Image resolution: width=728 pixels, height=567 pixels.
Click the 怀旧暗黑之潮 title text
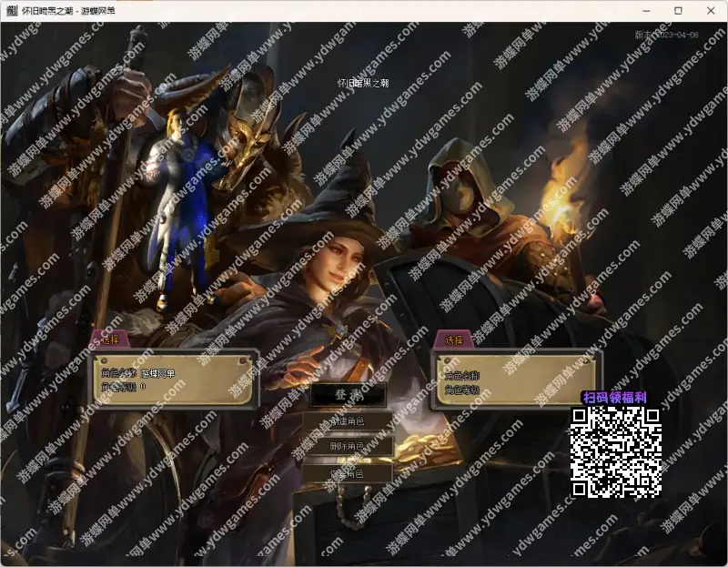(x=363, y=83)
